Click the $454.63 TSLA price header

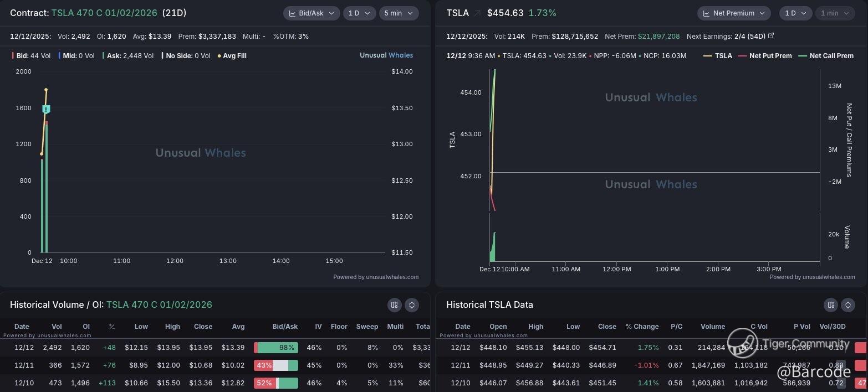(506, 13)
